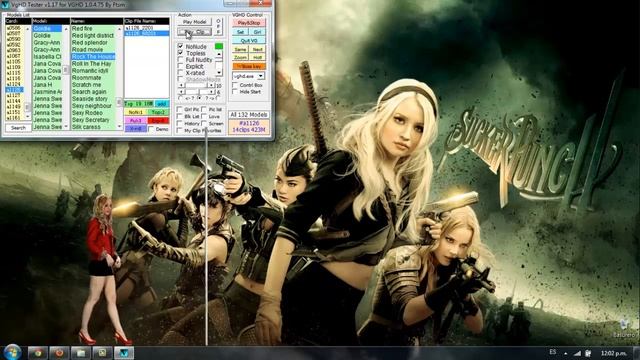640x360 pixels.
Task: Select the Recycle Bin desktop icon
Action: tap(624, 329)
